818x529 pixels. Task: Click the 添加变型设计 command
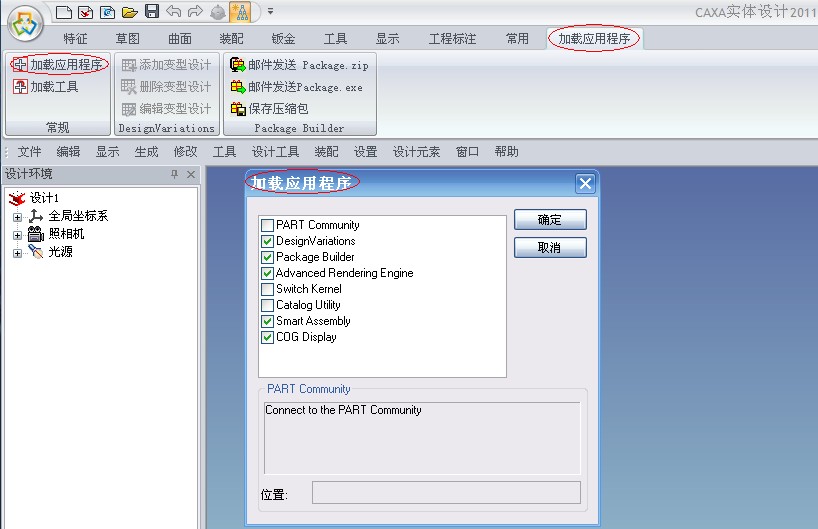pos(166,65)
